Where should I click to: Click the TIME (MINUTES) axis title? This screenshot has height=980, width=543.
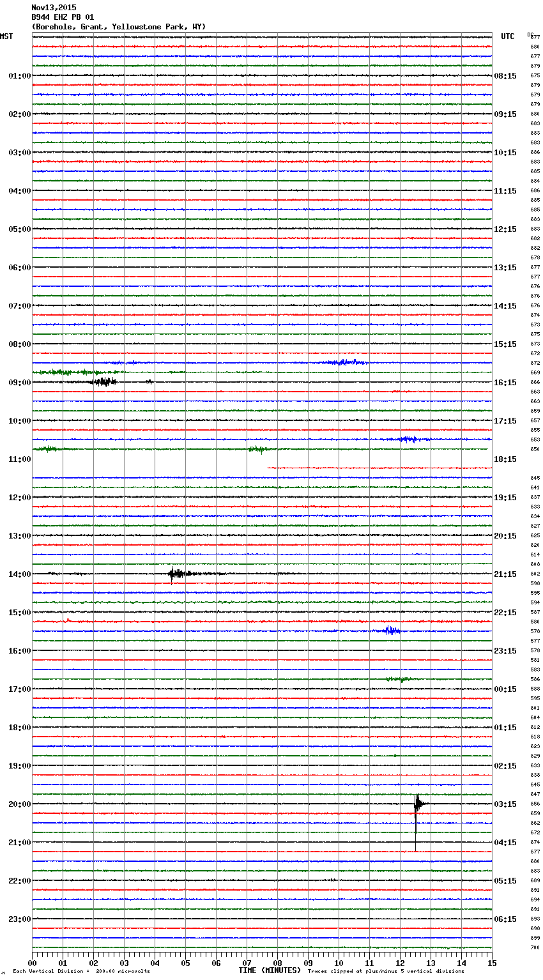point(270,970)
